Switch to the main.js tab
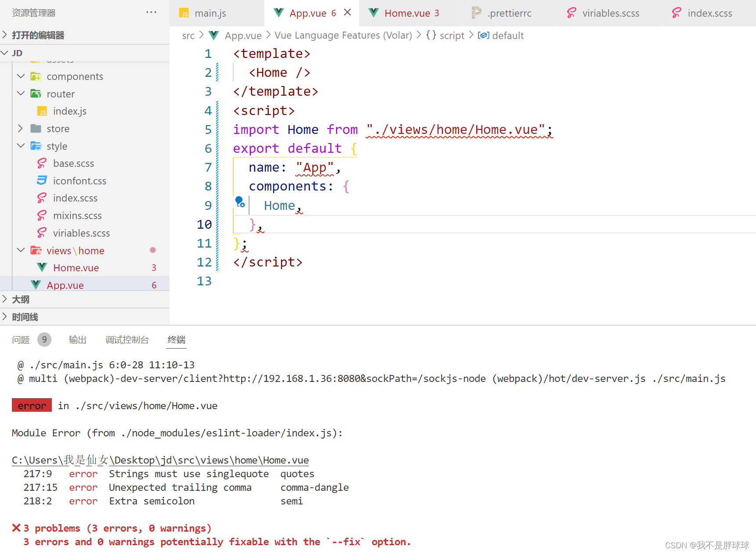 coord(217,13)
